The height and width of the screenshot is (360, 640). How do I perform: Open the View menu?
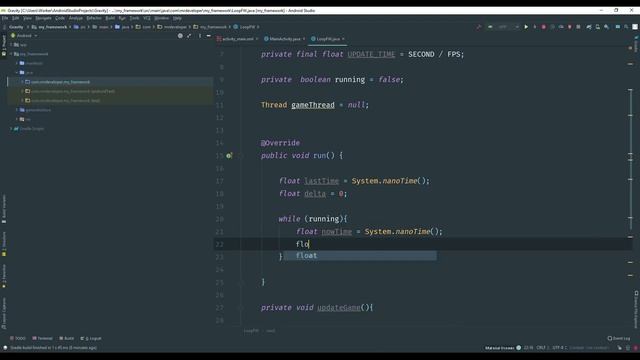tap(27, 18)
